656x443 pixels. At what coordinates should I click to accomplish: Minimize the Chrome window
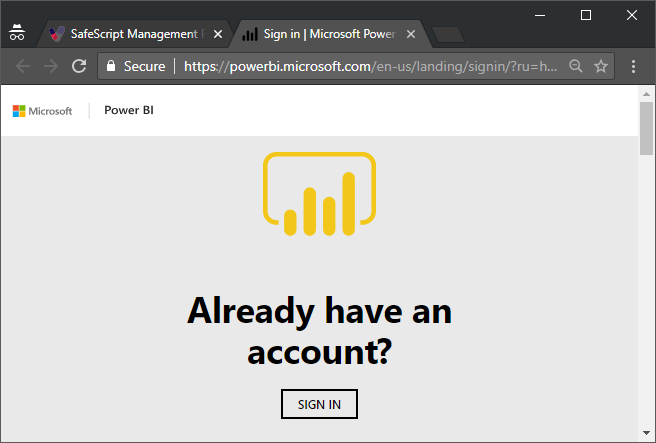pyautogui.click(x=540, y=15)
